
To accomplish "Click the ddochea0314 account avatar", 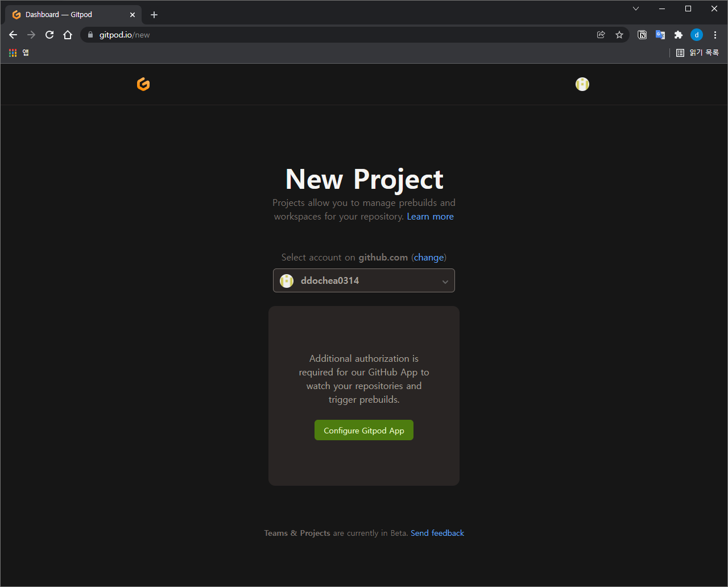I will point(287,280).
